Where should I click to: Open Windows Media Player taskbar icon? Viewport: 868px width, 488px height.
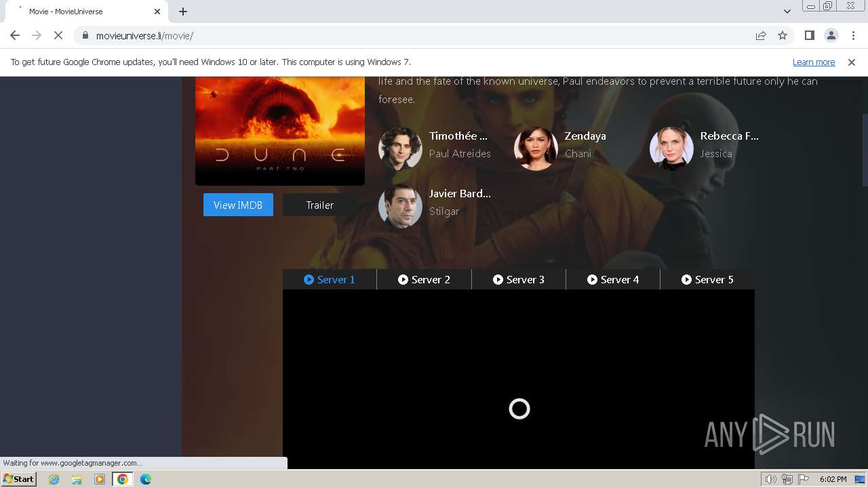click(100, 479)
